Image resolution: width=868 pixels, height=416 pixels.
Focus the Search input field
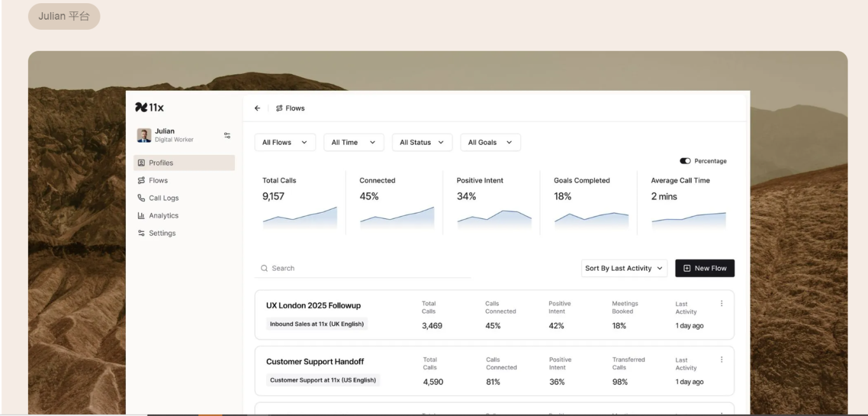(363, 268)
